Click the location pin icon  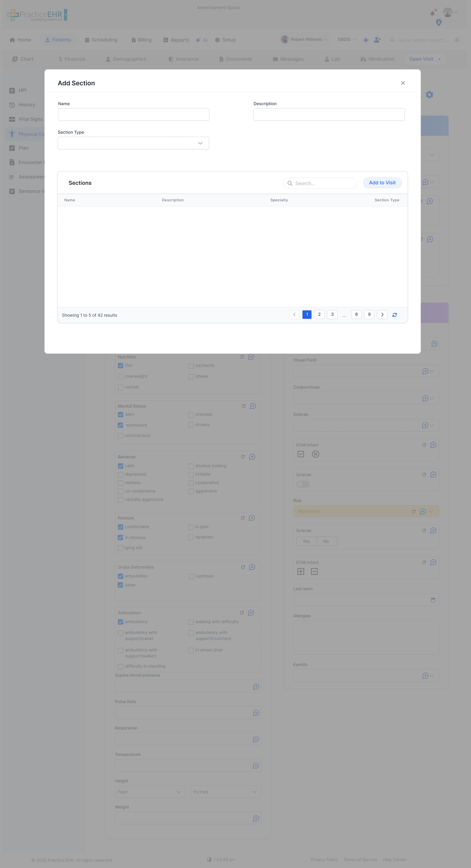(439, 23)
